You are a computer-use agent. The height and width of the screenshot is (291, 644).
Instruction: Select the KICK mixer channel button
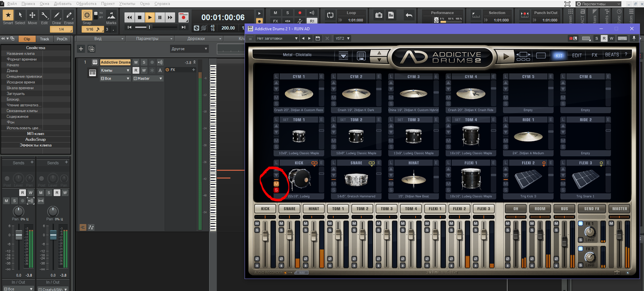tap(265, 209)
